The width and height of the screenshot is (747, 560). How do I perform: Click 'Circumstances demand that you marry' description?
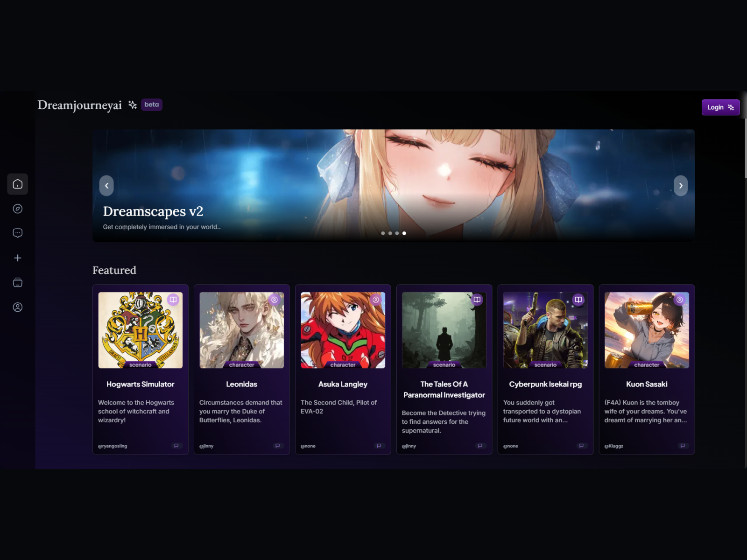241,411
